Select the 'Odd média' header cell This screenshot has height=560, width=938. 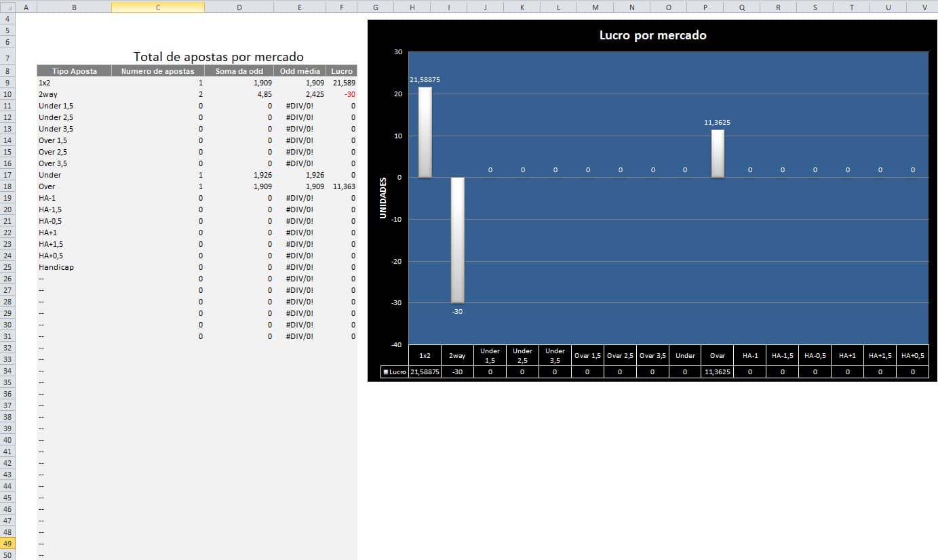pos(300,71)
